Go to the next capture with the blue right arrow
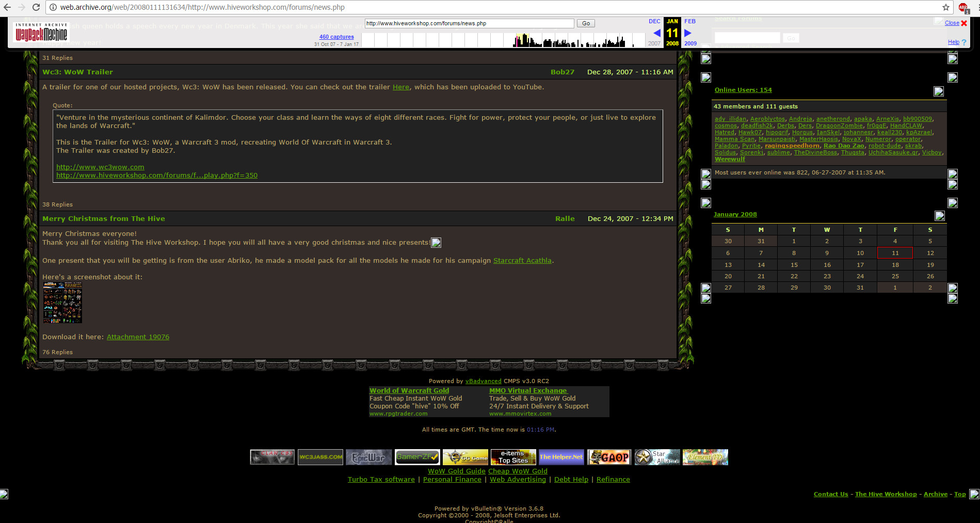This screenshot has width=980, height=523. (x=687, y=33)
